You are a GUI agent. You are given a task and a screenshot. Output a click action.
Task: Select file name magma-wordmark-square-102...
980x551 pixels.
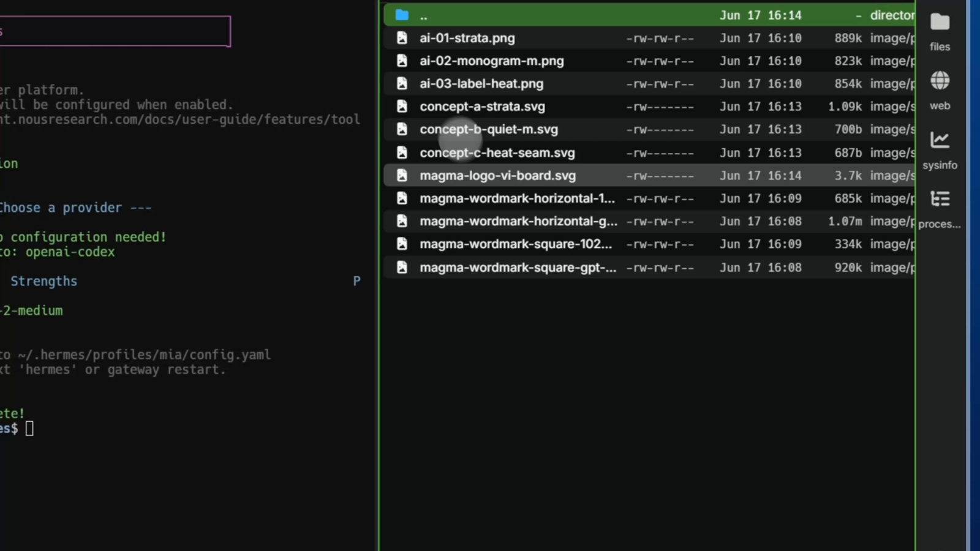tap(516, 244)
